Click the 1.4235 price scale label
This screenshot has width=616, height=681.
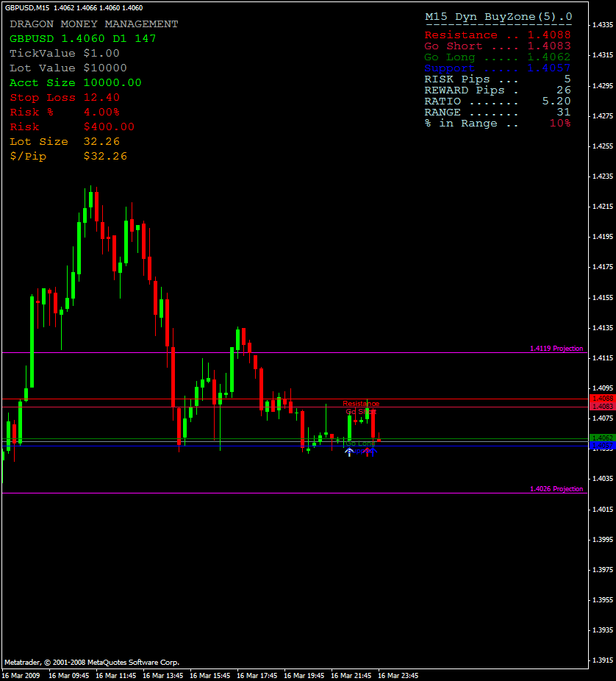pos(603,176)
